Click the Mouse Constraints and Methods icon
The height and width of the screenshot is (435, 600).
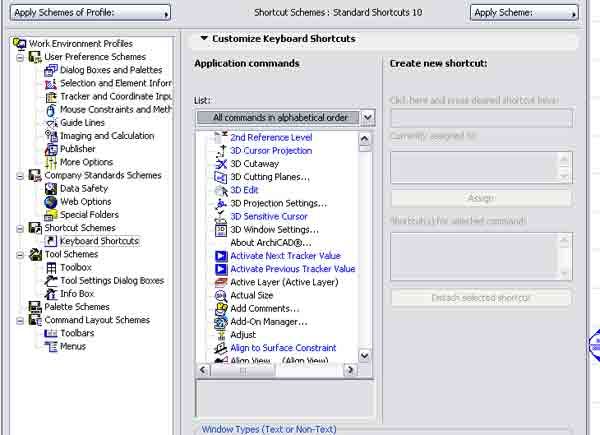tap(51, 110)
